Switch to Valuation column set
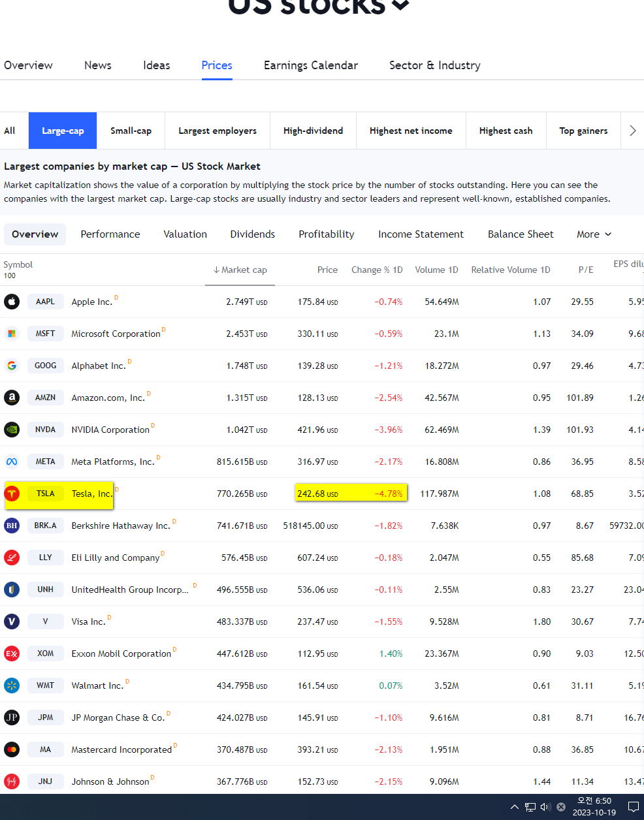Image resolution: width=644 pixels, height=820 pixels. [185, 234]
